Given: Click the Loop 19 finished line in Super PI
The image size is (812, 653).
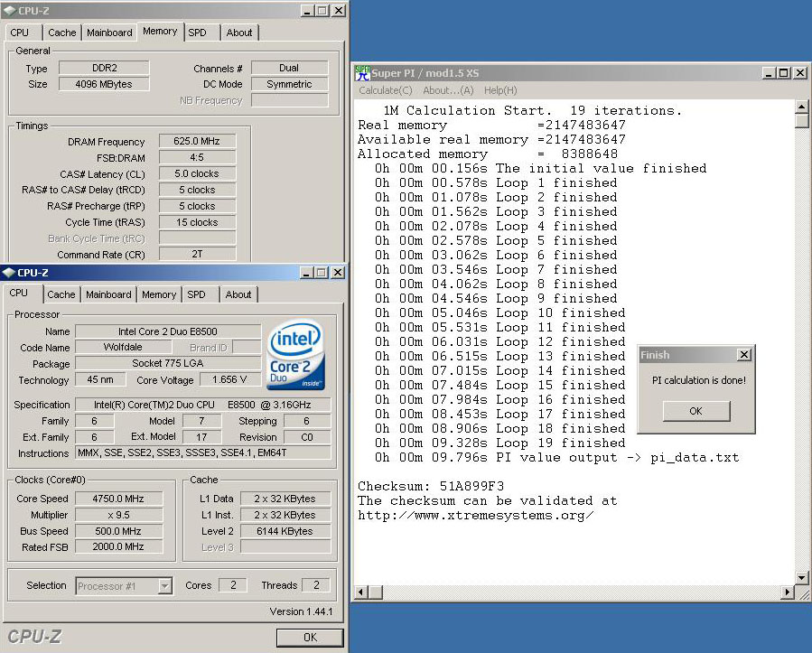Looking at the screenshot, I should (500, 443).
